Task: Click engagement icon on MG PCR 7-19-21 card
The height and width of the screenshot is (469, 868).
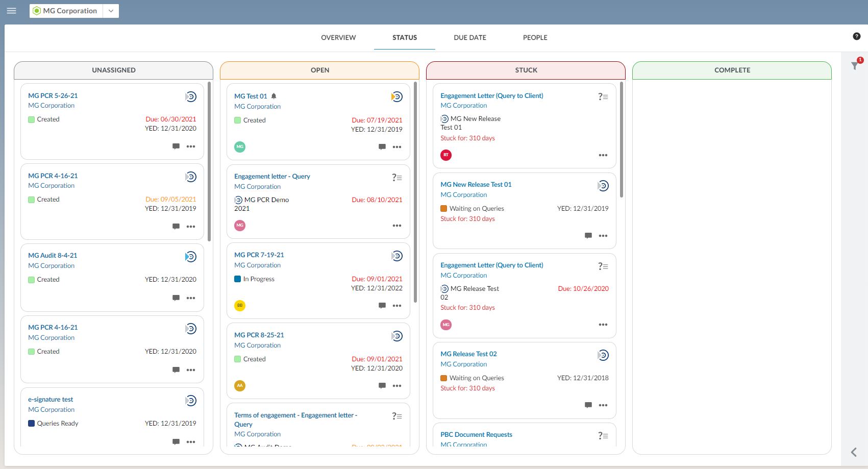Action: pyautogui.click(x=397, y=256)
